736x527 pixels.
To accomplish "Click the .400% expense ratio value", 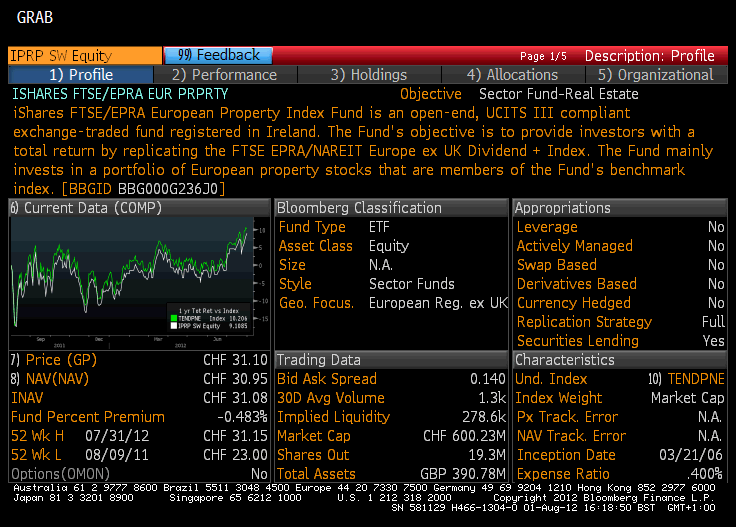I will (x=705, y=474).
